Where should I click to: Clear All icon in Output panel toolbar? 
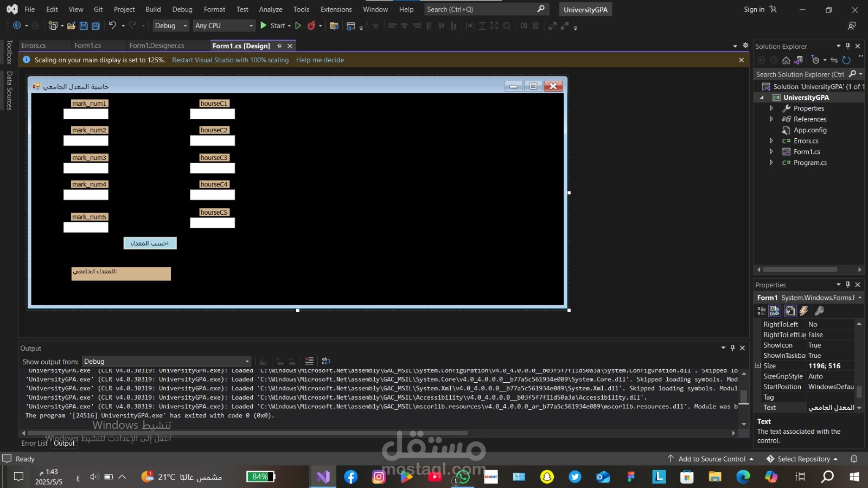(309, 361)
